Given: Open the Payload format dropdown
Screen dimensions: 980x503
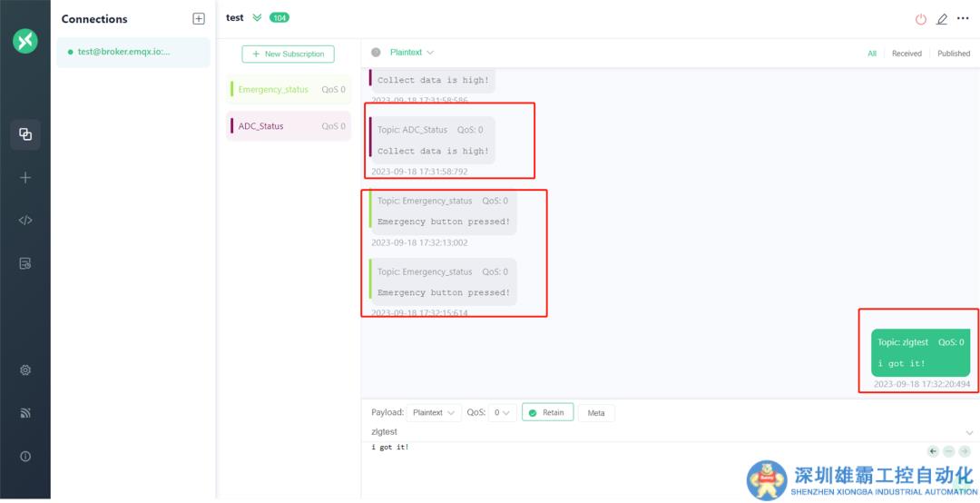Looking at the screenshot, I should coord(433,413).
